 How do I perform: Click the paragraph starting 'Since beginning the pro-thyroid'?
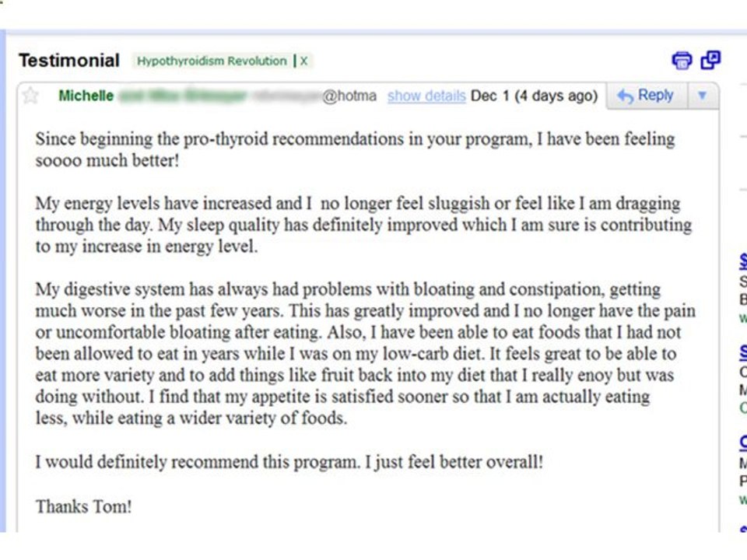click(355, 149)
